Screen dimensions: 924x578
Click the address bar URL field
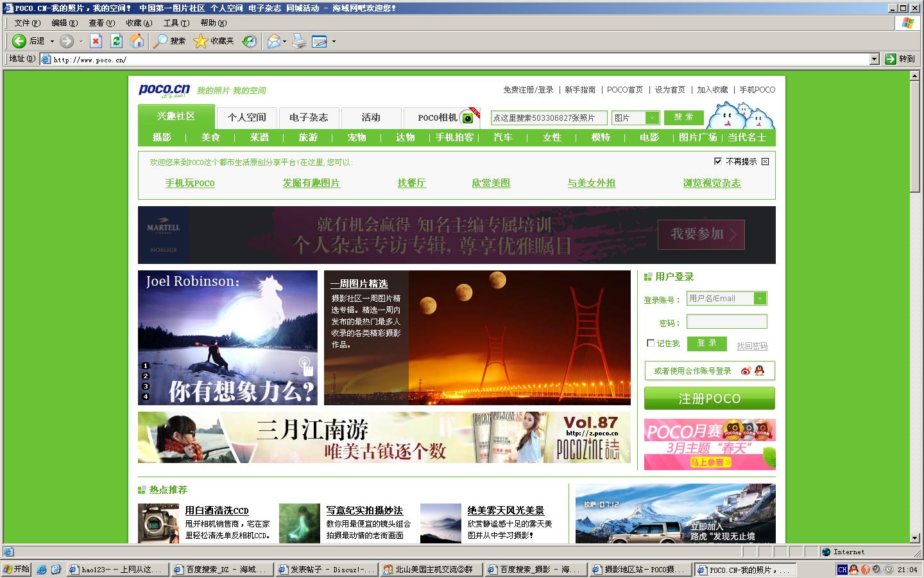[x=456, y=59]
